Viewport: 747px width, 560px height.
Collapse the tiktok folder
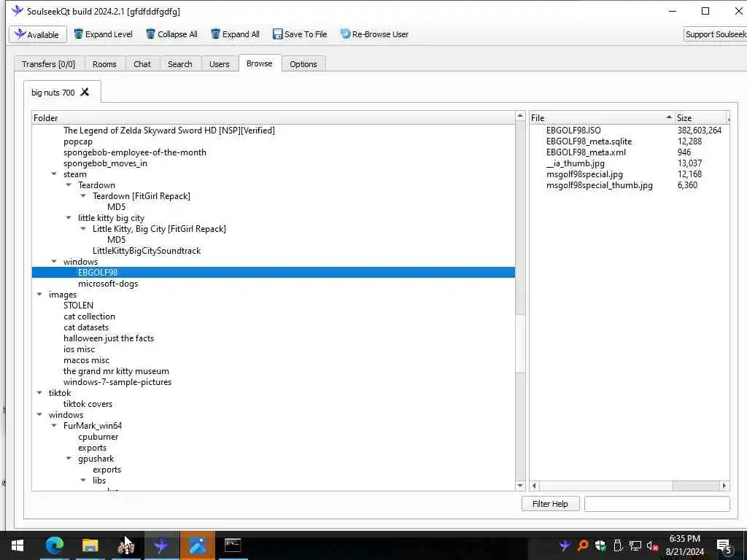tap(39, 393)
